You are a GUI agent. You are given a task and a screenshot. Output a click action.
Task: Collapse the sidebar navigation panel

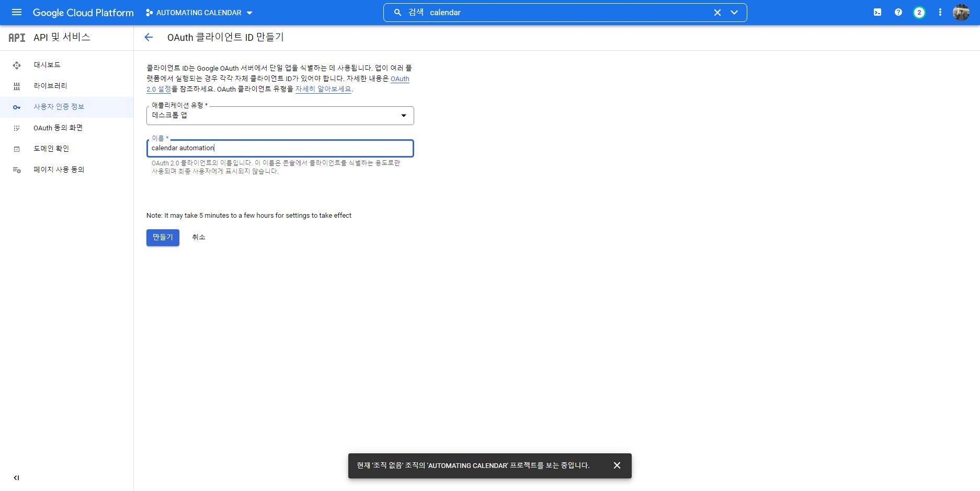[17, 477]
